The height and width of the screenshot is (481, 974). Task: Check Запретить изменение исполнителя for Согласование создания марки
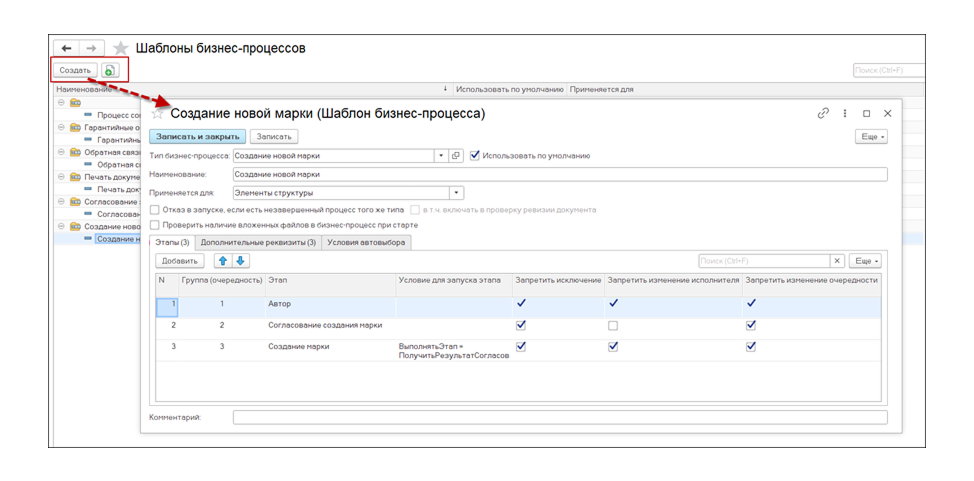click(613, 325)
